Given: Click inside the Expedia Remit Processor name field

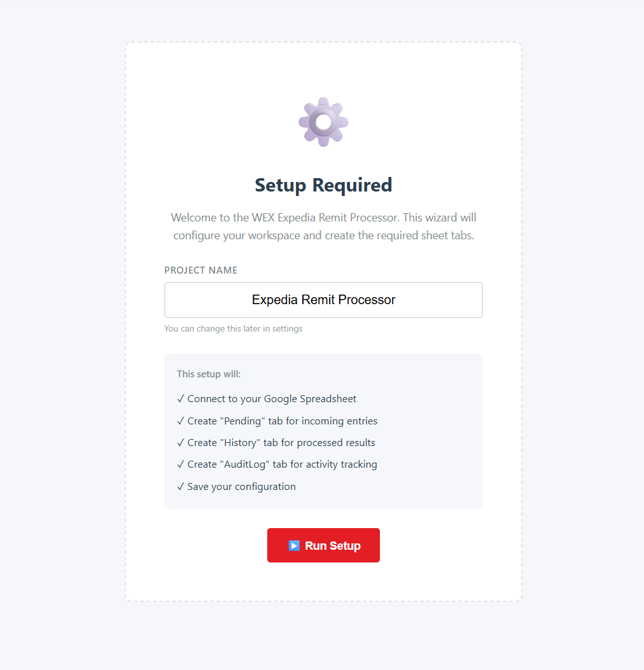Looking at the screenshot, I should 323,300.
